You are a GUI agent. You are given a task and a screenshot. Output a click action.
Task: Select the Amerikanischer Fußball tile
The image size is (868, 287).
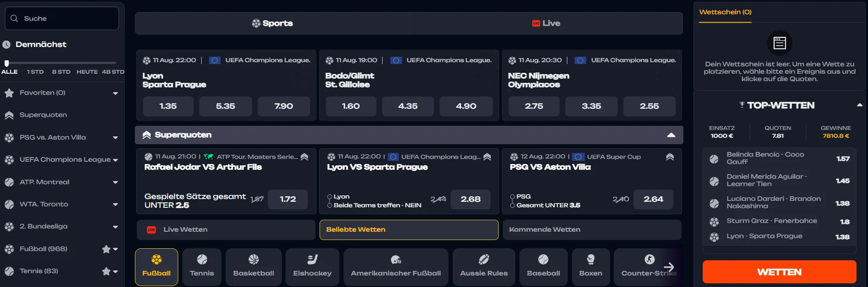(x=396, y=267)
